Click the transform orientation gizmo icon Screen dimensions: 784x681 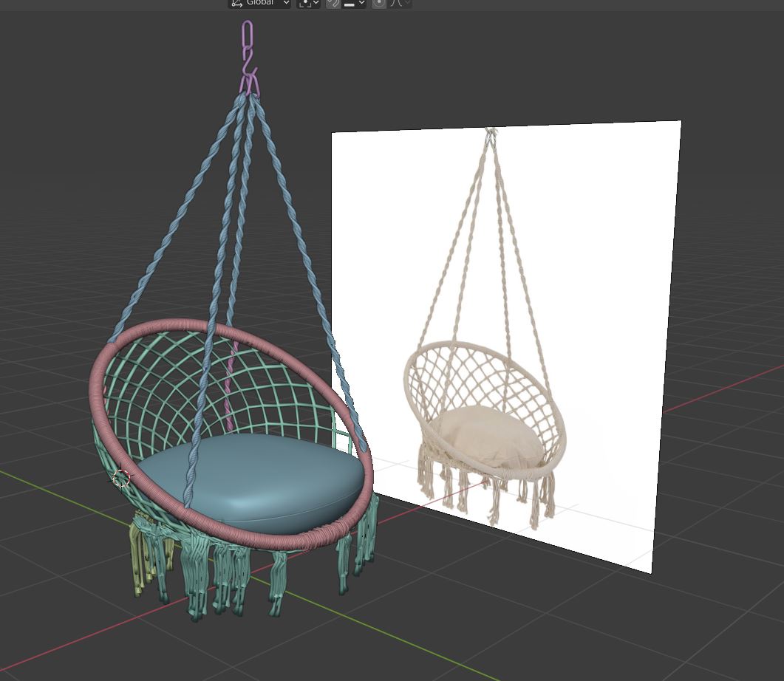tap(236, 4)
